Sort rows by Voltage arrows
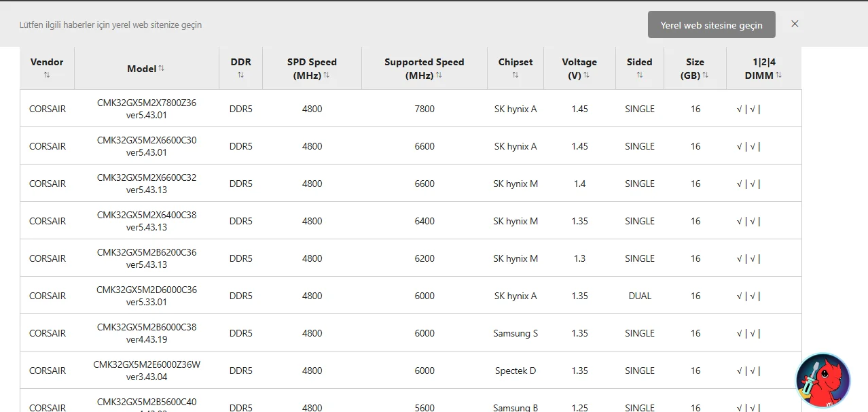The height and width of the screenshot is (412, 868). [x=586, y=75]
